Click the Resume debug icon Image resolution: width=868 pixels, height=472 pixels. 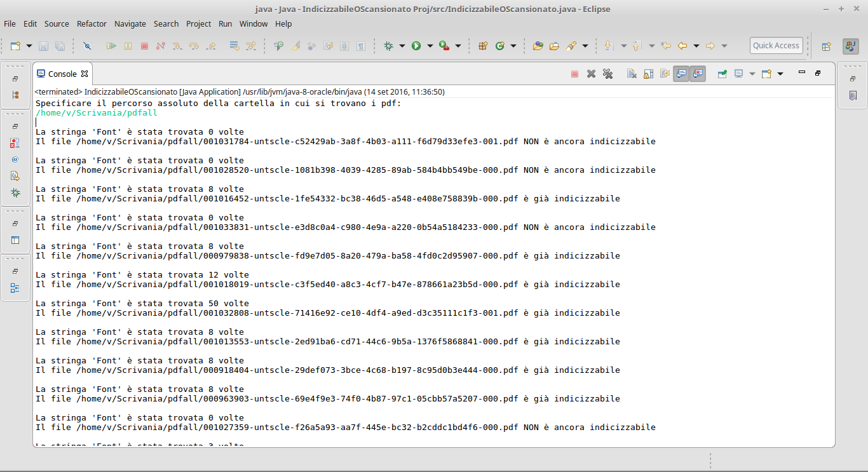(111, 46)
